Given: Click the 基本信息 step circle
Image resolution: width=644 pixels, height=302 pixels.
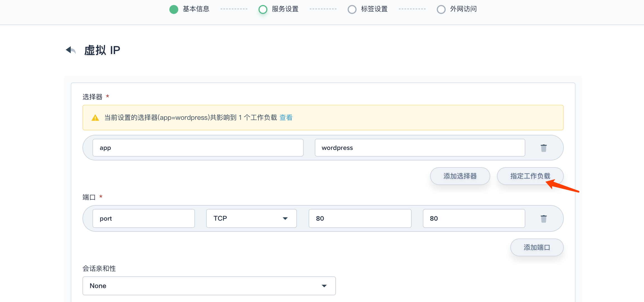Looking at the screenshot, I should point(174,9).
